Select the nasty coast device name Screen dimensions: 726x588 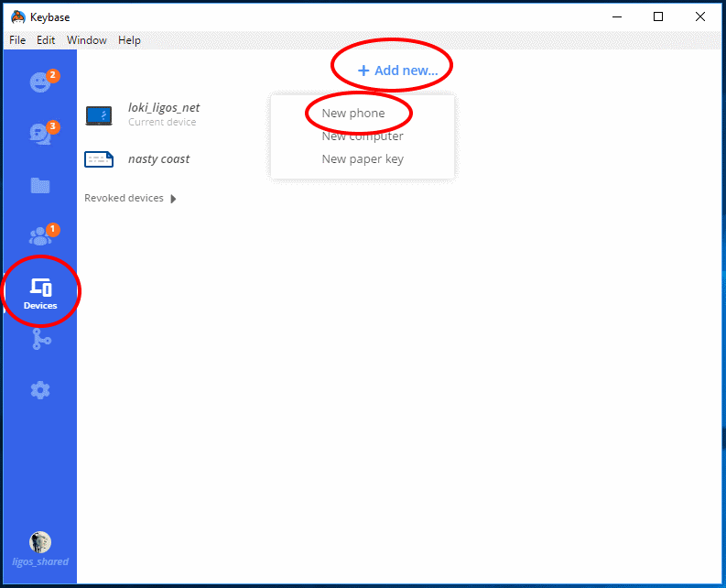(158, 159)
